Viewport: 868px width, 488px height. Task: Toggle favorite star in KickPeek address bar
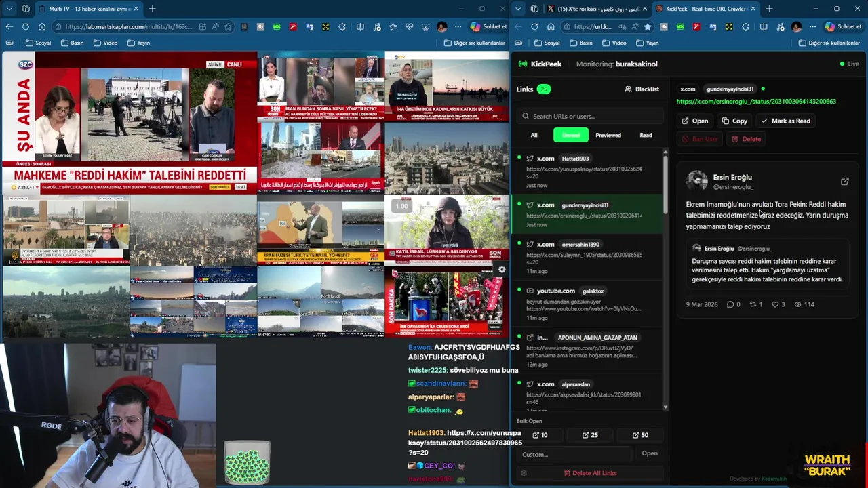648,26
